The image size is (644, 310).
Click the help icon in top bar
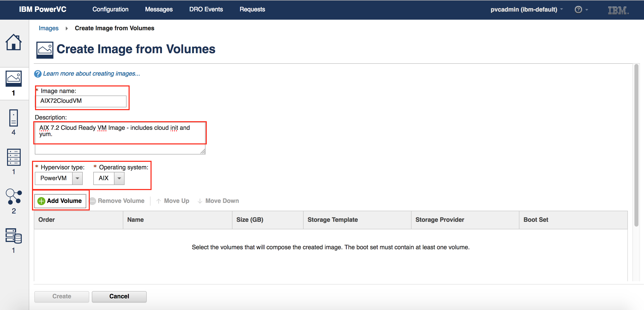[578, 10]
